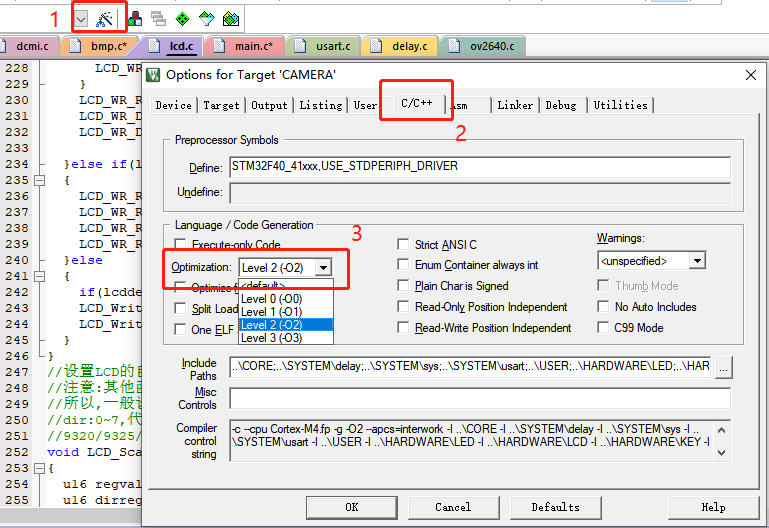Open Manage Run-Time Environment green diamond icon
This screenshot has height=528, width=769.
(182, 19)
